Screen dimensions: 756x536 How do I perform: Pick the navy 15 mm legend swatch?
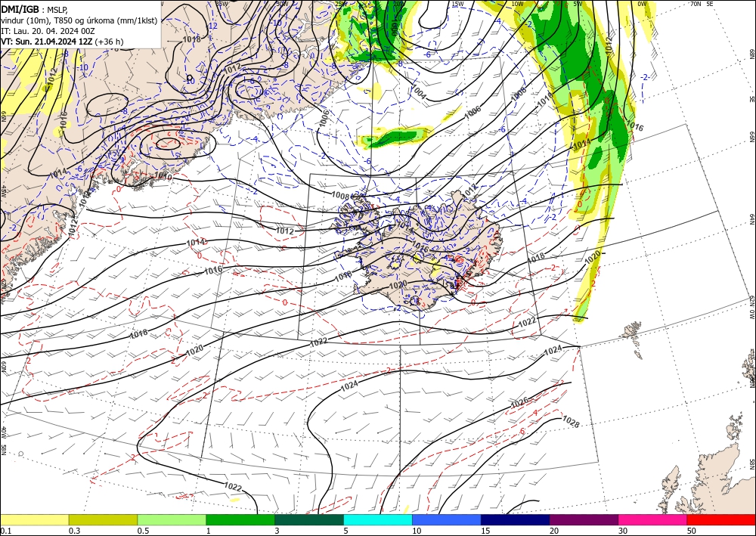[516, 519]
